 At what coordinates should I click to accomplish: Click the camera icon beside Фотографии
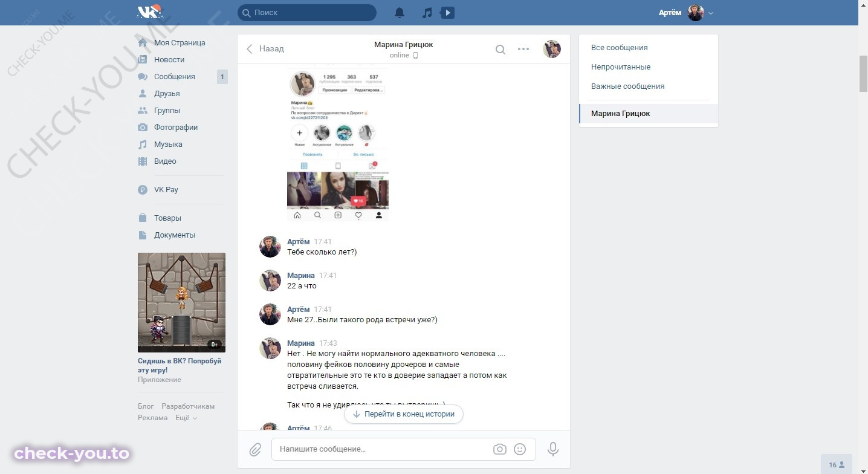pos(143,128)
